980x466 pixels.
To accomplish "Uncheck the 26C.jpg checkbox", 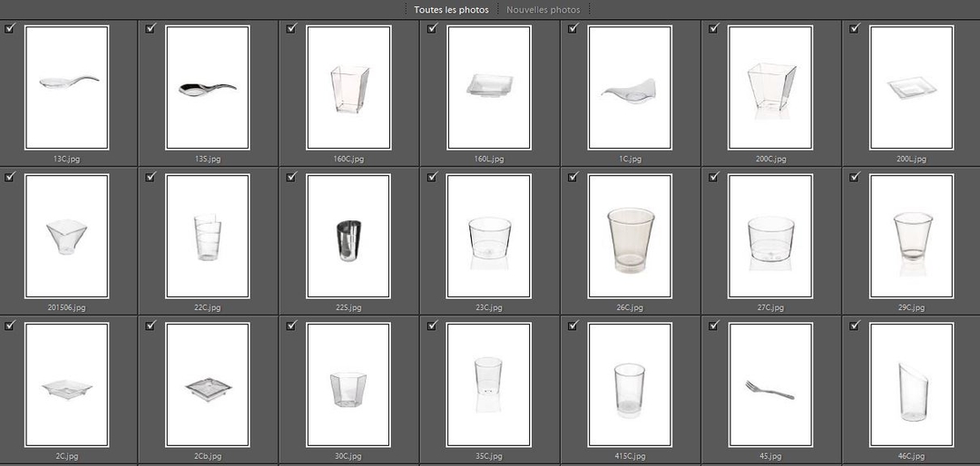I will [573, 177].
